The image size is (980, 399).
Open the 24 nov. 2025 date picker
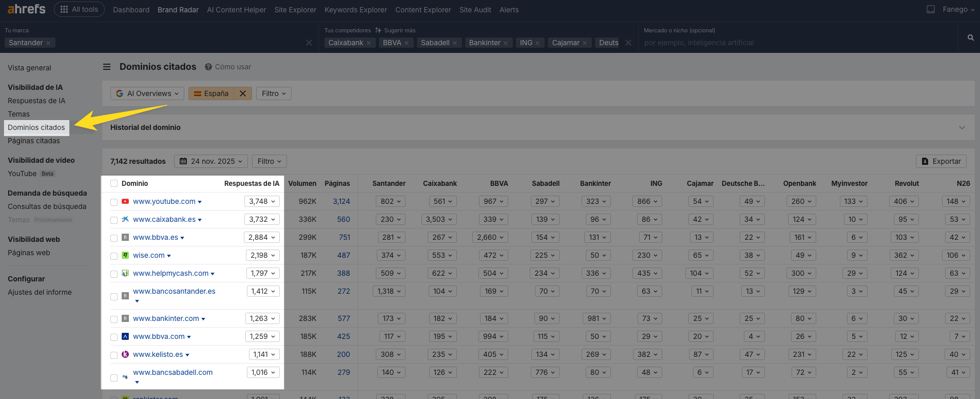[x=210, y=161]
